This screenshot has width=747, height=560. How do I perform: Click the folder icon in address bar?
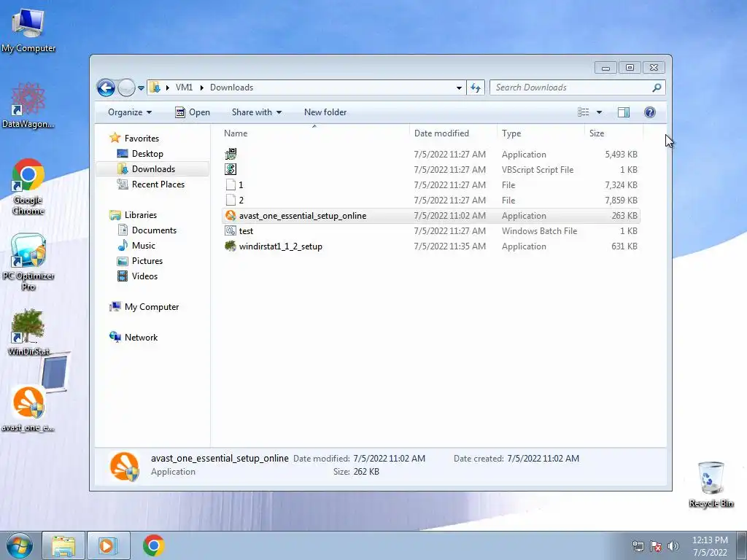point(155,87)
